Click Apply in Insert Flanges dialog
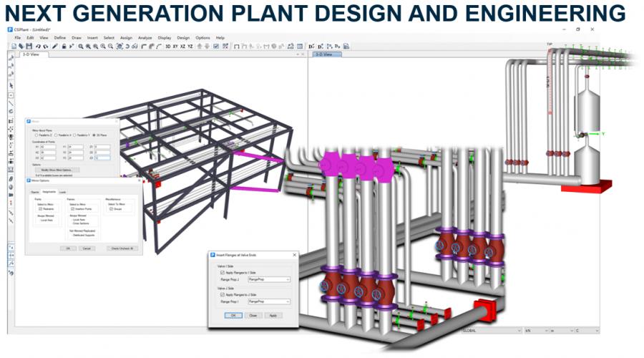The image size is (644, 358). [x=273, y=315]
